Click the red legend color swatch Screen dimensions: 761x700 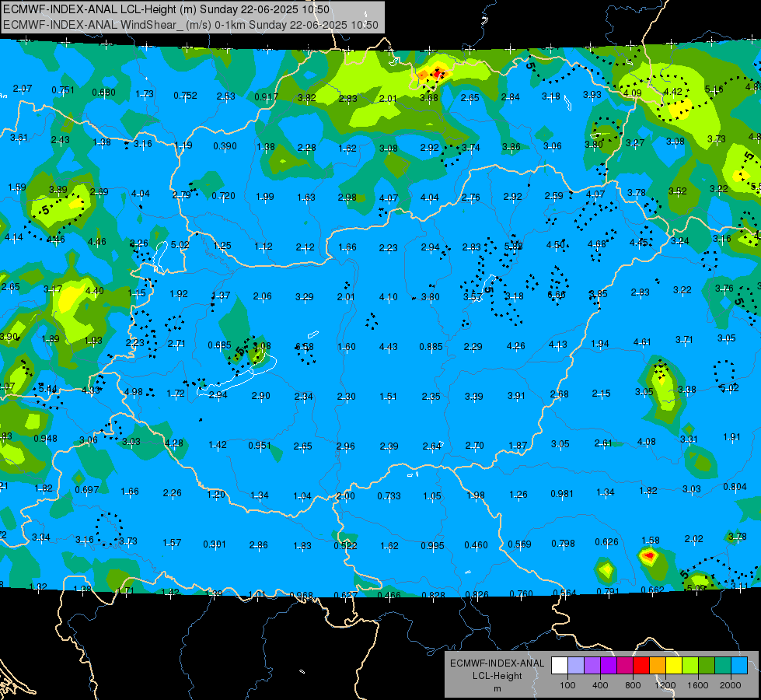[x=641, y=665]
